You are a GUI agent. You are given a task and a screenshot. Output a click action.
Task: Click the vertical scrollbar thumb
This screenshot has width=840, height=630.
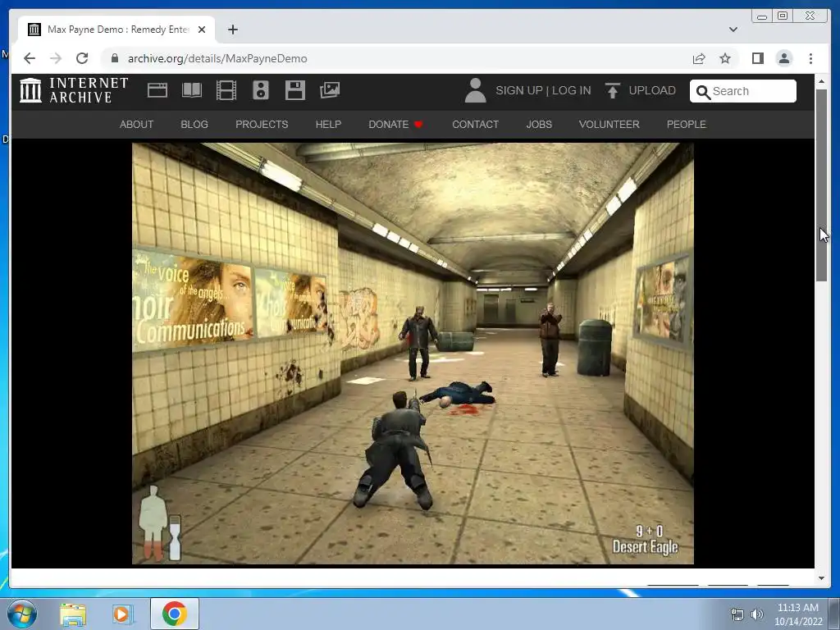[x=821, y=185]
